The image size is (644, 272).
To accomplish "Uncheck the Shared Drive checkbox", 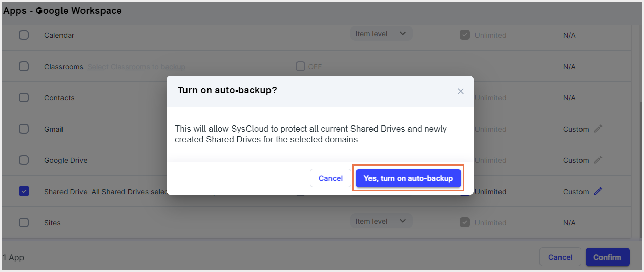I will click(24, 192).
